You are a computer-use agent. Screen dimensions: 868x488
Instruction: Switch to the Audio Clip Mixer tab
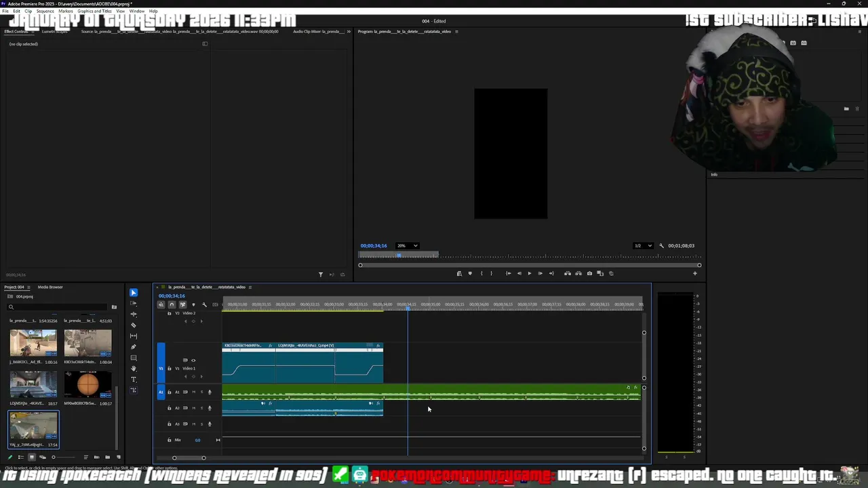click(x=319, y=31)
